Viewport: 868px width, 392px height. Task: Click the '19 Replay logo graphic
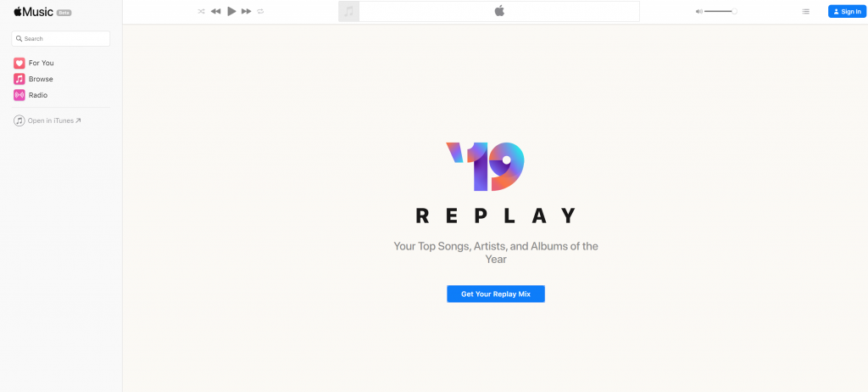(486, 165)
